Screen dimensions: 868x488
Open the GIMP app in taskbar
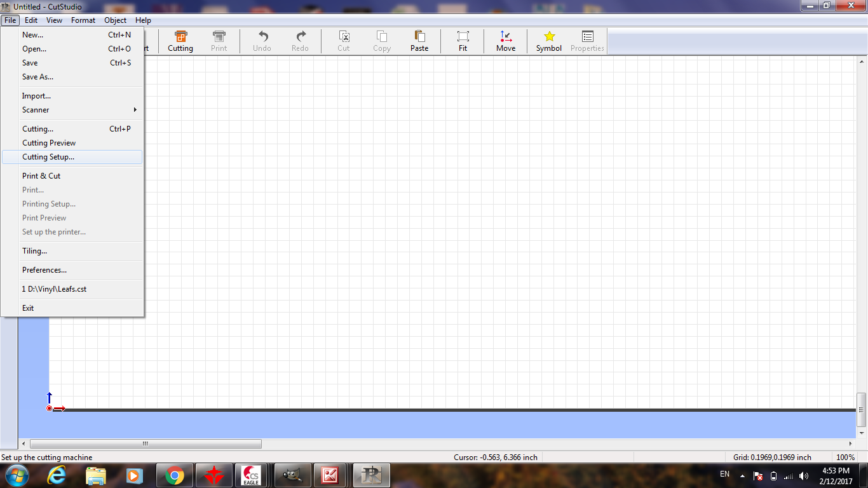click(292, 475)
